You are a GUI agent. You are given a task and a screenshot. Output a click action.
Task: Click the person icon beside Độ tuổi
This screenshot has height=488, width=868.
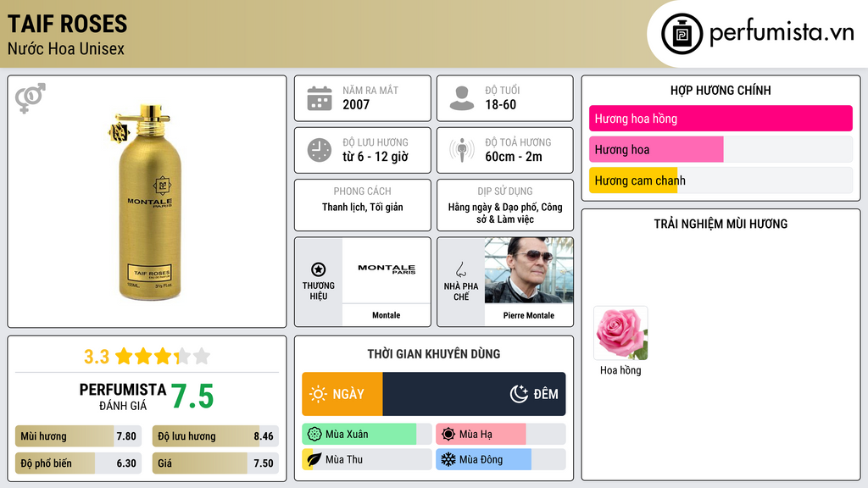click(x=462, y=98)
